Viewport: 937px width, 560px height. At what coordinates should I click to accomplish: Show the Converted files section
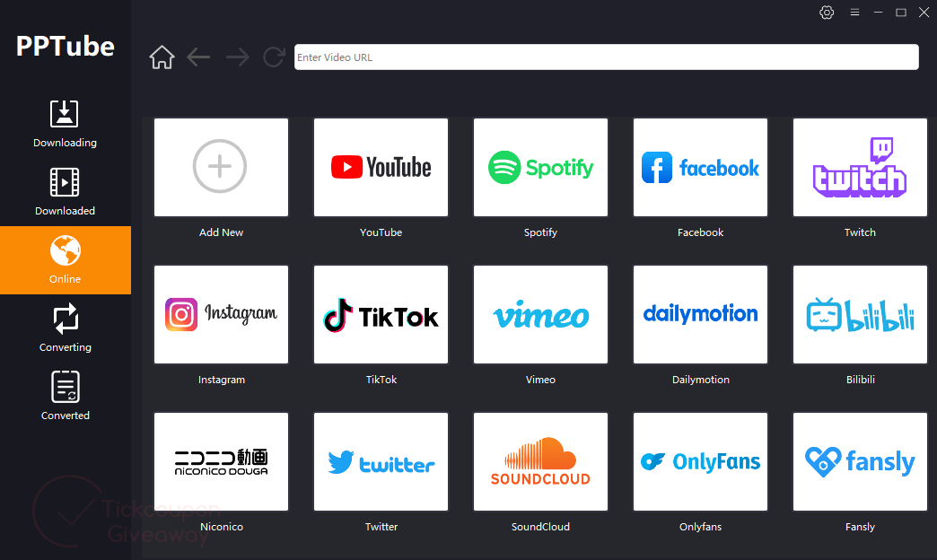coord(65,397)
